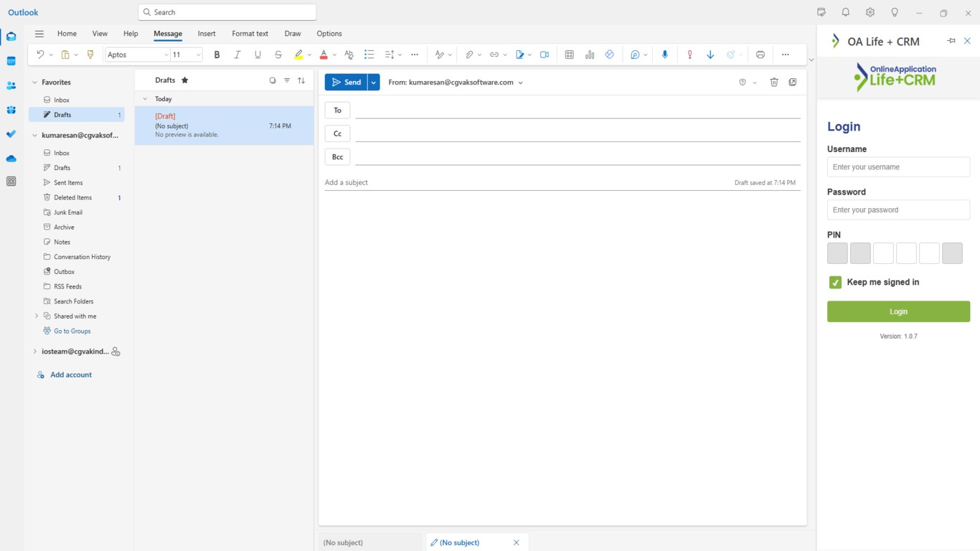This screenshot has width=980, height=551.
Task: Click the Cc recipients button
Action: [337, 133]
